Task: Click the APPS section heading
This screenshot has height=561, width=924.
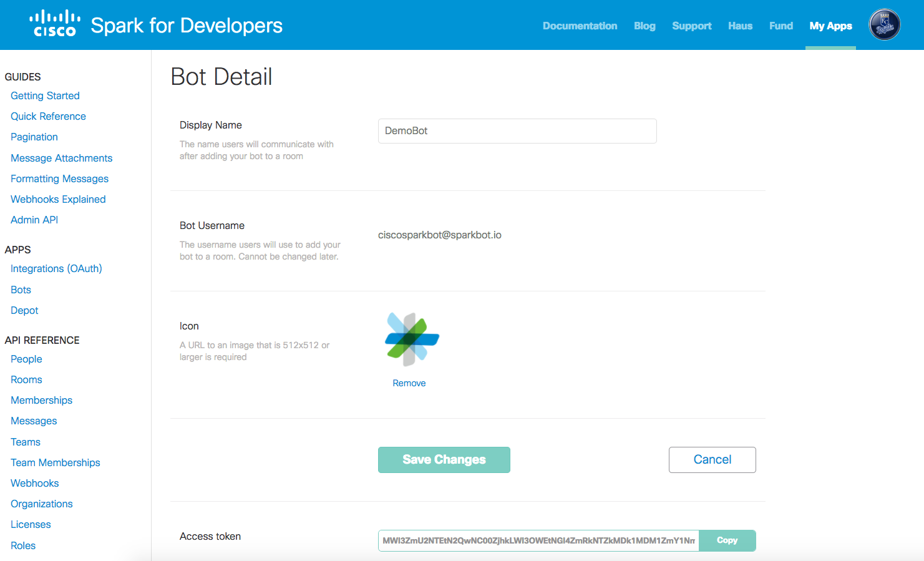Action: coord(17,250)
